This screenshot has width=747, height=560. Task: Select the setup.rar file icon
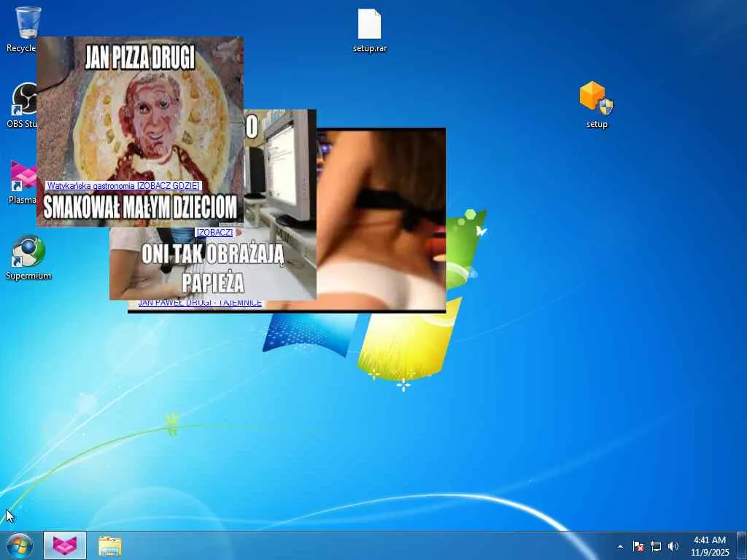pos(370,30)
